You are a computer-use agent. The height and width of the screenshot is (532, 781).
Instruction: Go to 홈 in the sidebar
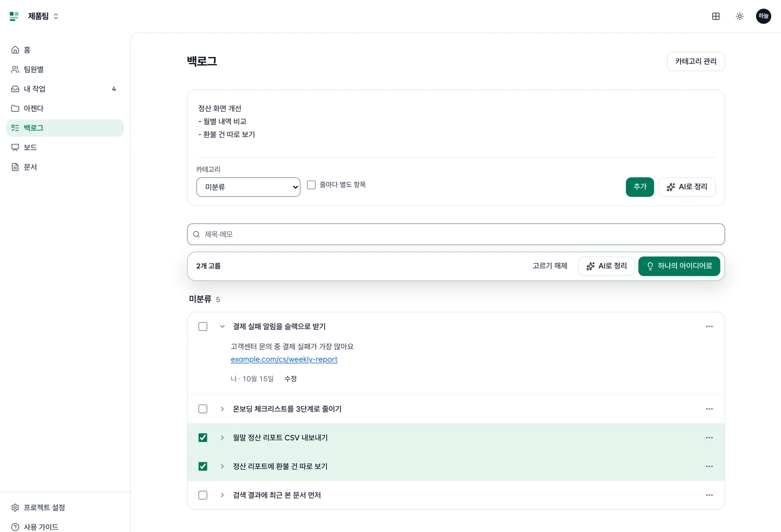65,50
